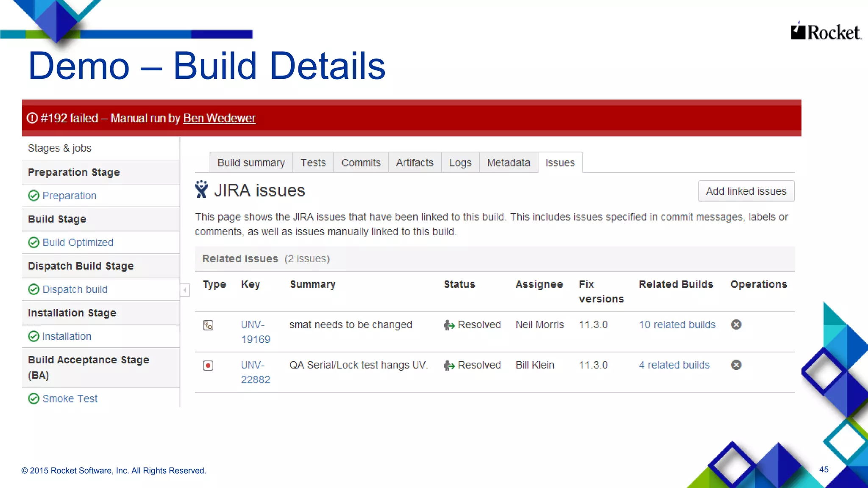
Task: Click the Add linked issues button
Action: tap(746, 191)
